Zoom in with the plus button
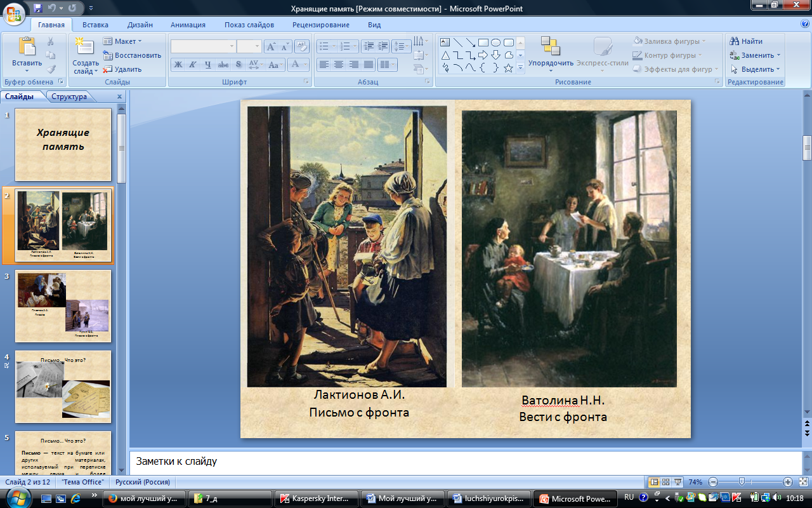The height and width of the screenshot is (508, 812). pos(787,482)
